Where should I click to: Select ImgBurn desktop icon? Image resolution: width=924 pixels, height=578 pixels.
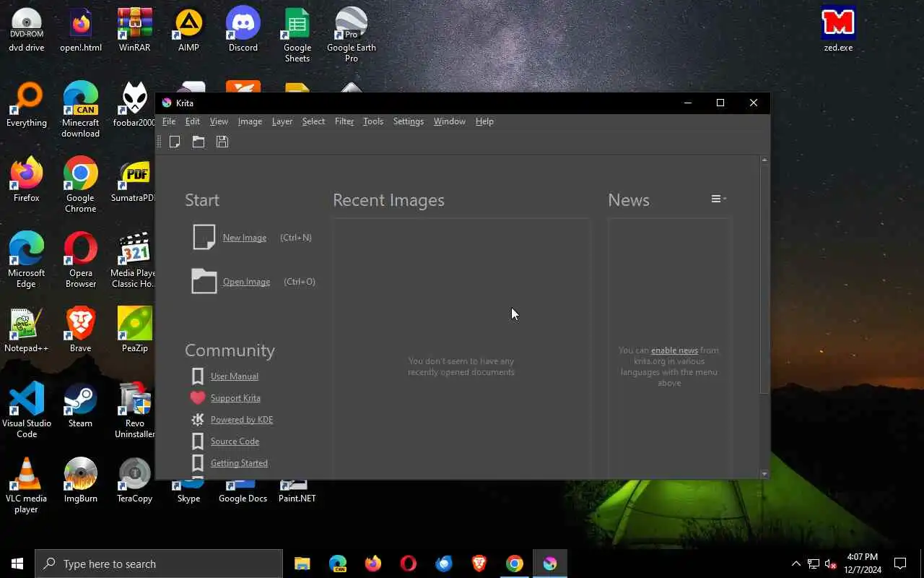[x=80, y=481]
